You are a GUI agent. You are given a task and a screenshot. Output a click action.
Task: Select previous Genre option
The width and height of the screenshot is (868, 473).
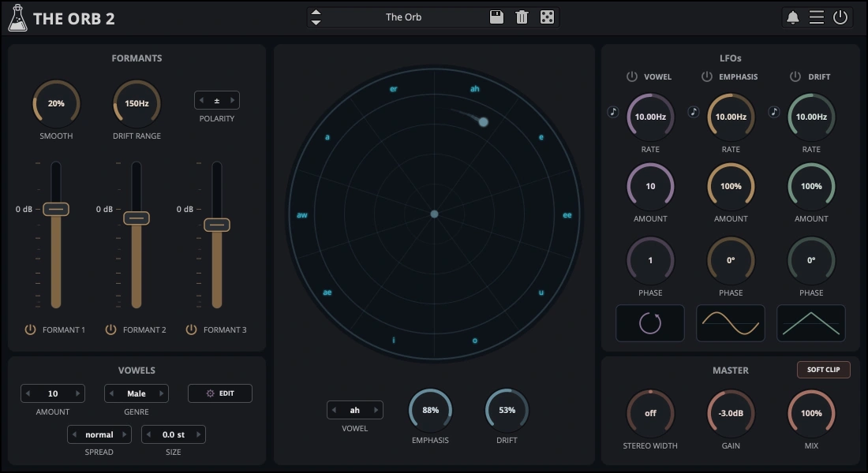[x=111, y=393]
